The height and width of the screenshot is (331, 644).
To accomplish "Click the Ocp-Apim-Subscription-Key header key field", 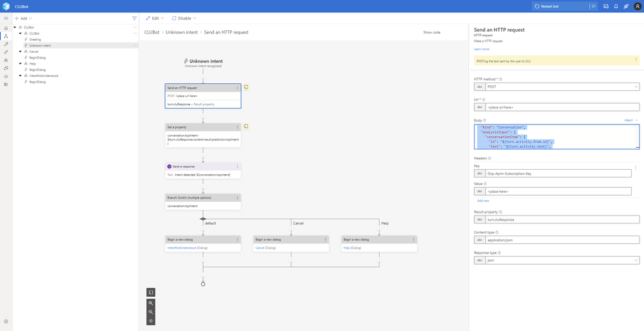I will [x=558, y=173].
